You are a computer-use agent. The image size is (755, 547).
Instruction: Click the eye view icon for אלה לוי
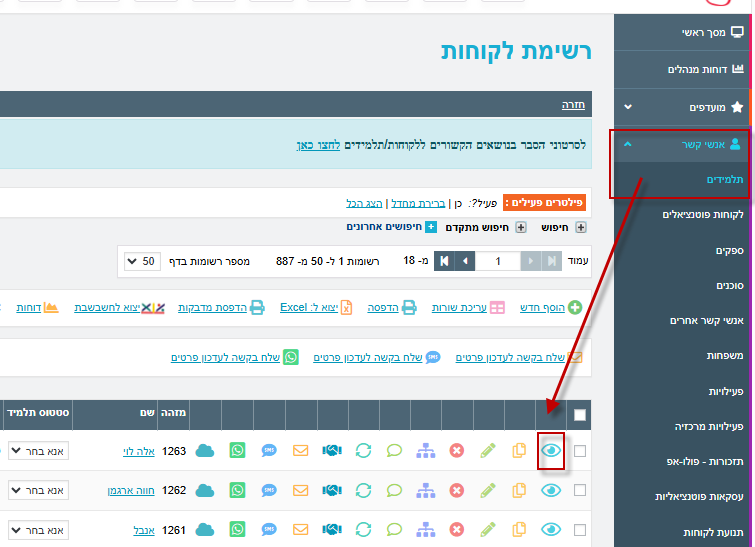click(550, 451)
